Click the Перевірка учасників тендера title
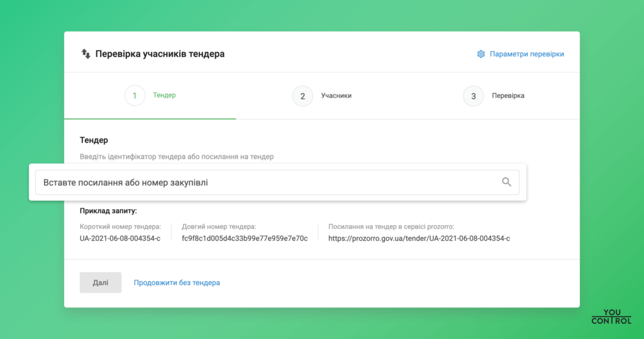This screenshot has height=339, width=644. (160, 54)
